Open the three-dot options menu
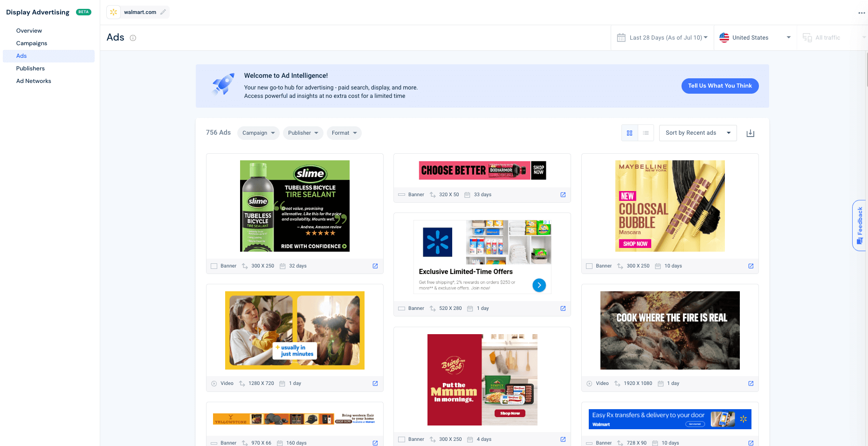This screenshot has height=446, width=868. tap(861, 13)
